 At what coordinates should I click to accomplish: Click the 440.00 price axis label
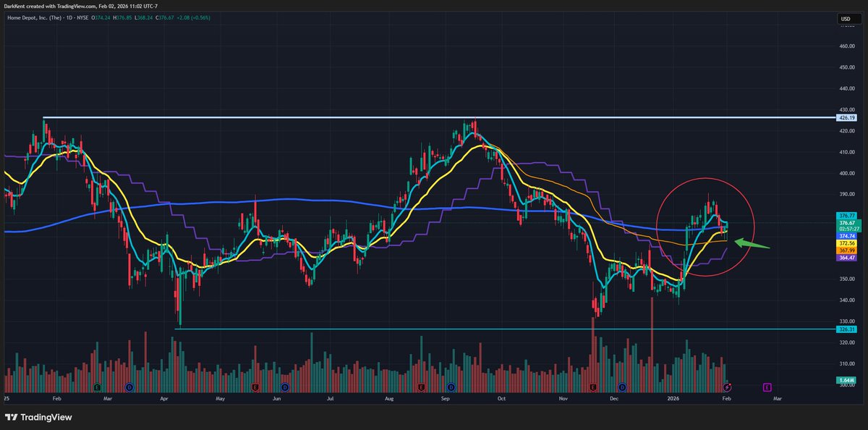tap(847, 88)
